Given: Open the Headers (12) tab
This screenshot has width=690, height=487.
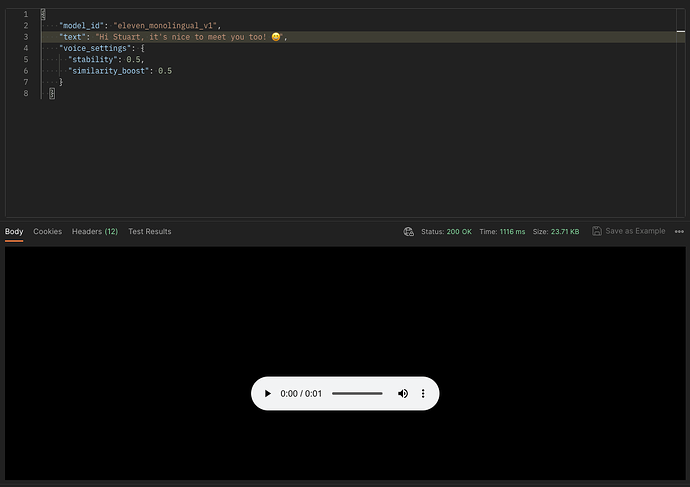Looking at the screenshot, I should [x=95, y=231].
